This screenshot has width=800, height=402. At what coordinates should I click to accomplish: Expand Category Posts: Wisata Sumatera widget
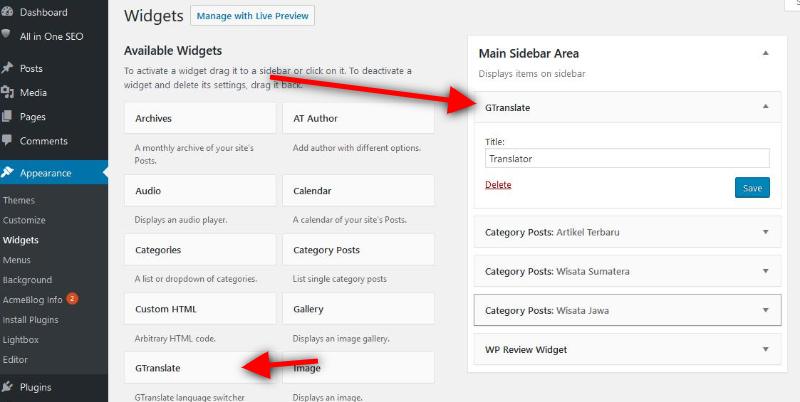tap(765, 271)
